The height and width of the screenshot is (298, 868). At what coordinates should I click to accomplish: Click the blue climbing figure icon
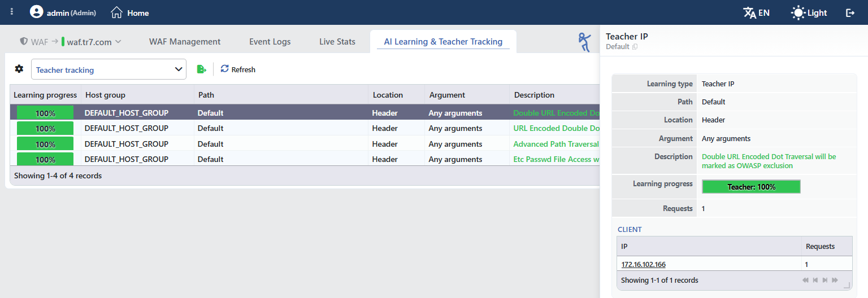584,42
